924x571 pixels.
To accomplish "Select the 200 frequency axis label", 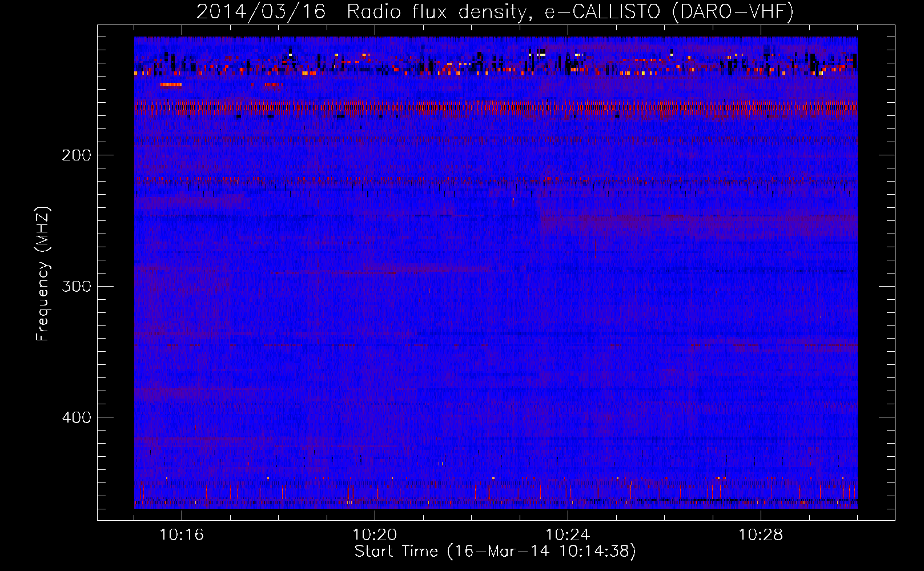I will 77,155.
